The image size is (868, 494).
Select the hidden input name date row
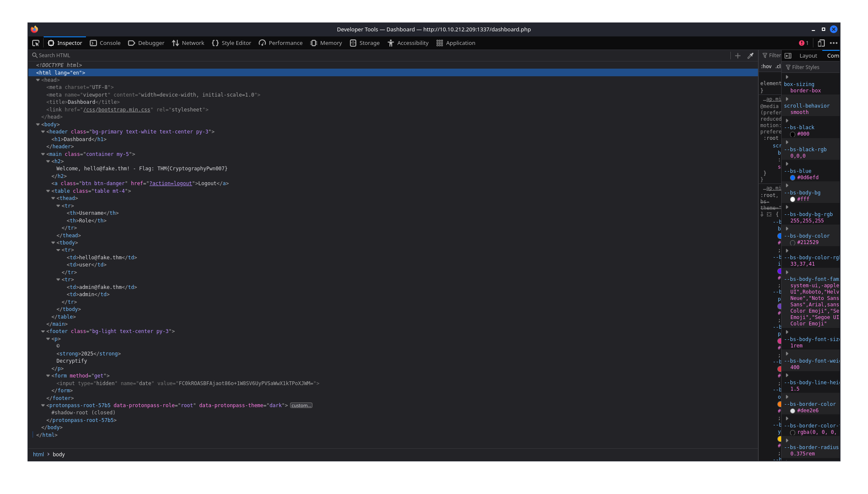pos(188,383)
